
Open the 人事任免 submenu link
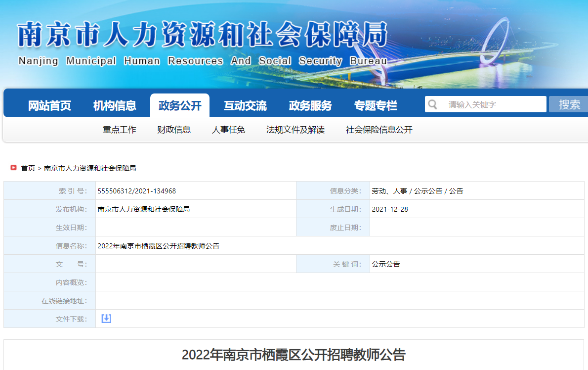tap(228, 130)
